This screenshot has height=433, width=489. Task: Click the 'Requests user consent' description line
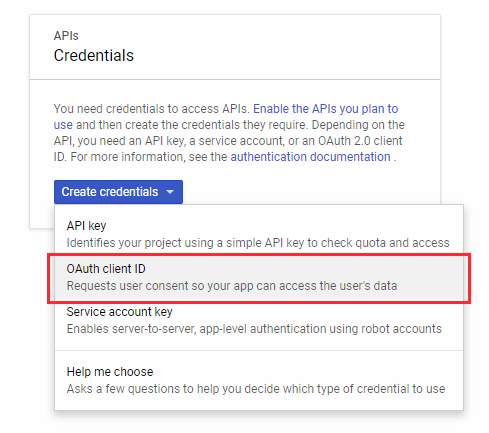point(232,286)
